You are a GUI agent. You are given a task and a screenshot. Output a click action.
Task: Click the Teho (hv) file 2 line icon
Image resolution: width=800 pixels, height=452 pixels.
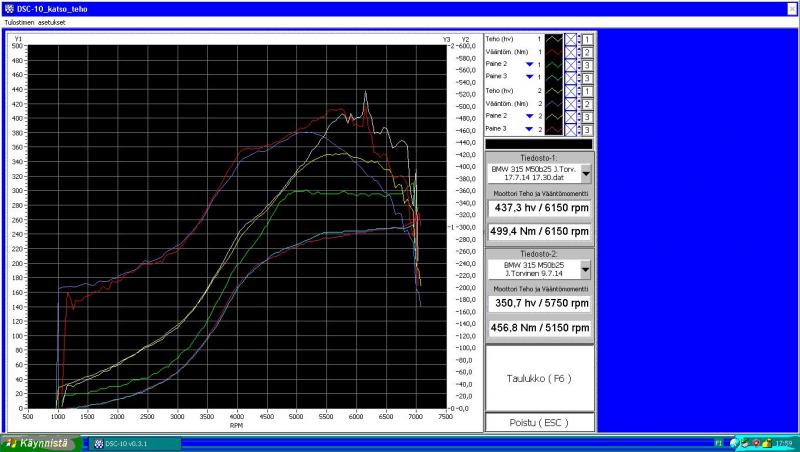pos(555,90)
